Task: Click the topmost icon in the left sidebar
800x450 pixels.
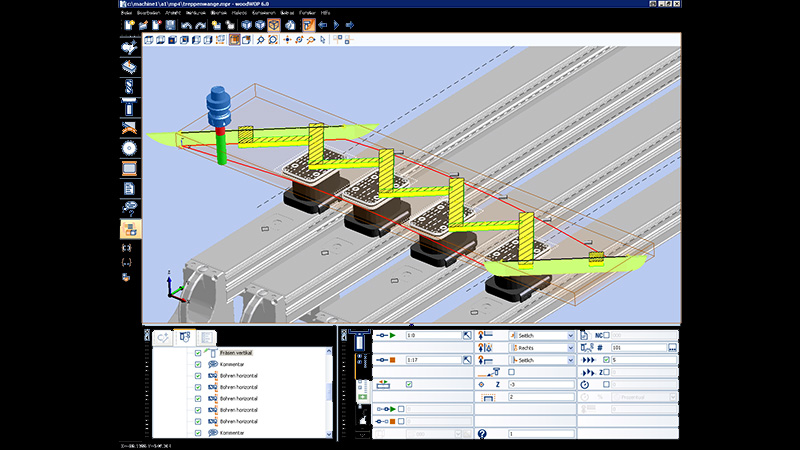Action: (x=129, y=47)
